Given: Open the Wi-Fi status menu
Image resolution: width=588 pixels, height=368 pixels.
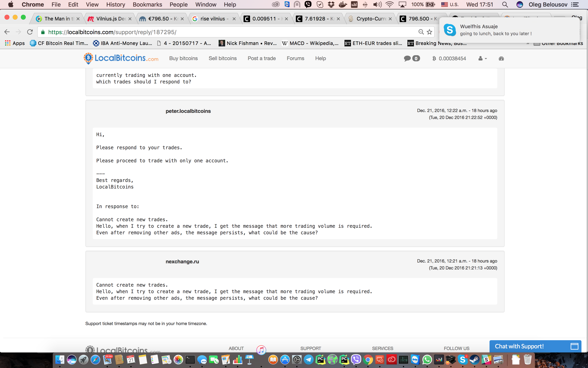Looking at the screenshot, I should pyautogui.click(x=390, y=4).
